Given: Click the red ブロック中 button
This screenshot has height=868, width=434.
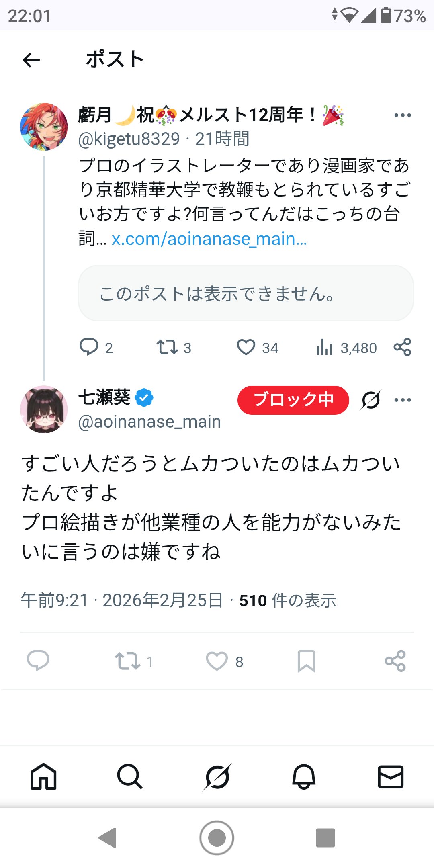Looking at the screenshot, I should coord(293,400).
